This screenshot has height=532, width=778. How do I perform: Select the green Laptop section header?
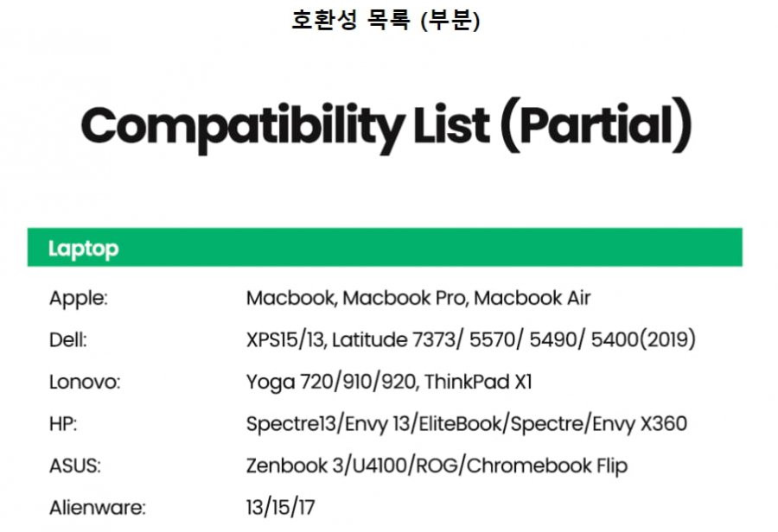tap(385, 247)
